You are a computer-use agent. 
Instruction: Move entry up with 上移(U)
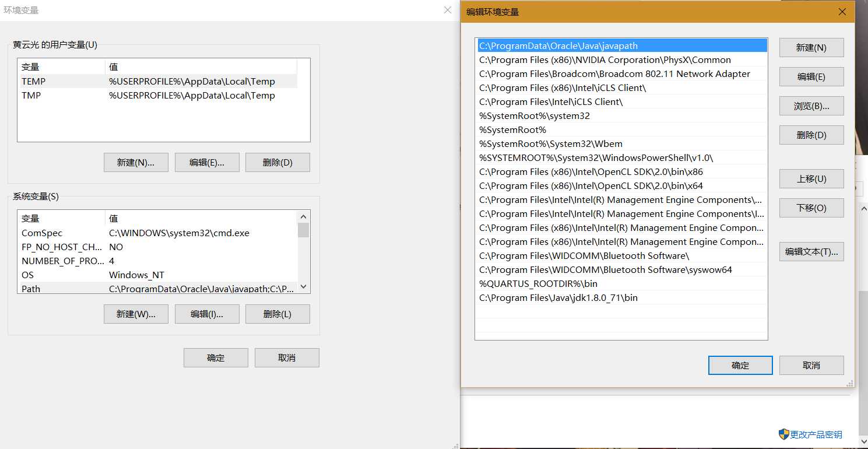point(811,179)
